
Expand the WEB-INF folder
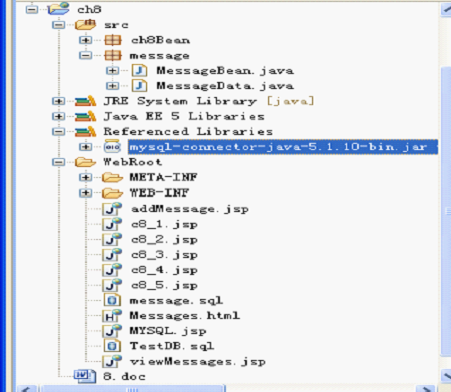(85, 192)
